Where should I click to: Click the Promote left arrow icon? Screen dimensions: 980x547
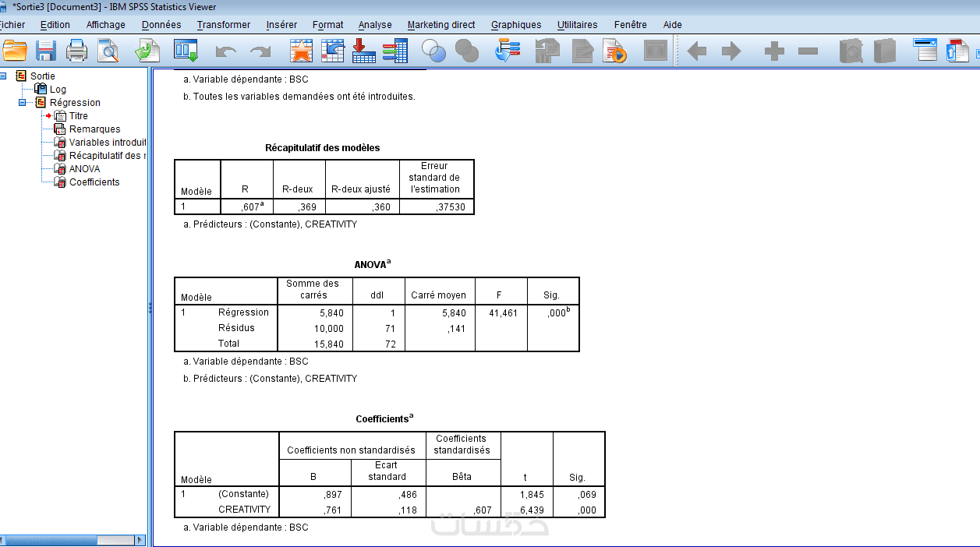pos(696,52)
